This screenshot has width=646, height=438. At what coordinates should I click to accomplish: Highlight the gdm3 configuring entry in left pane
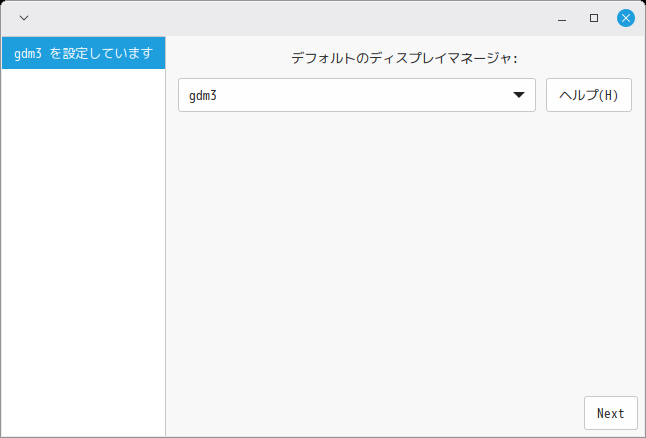pyautogui.click(x=83, y=53)
